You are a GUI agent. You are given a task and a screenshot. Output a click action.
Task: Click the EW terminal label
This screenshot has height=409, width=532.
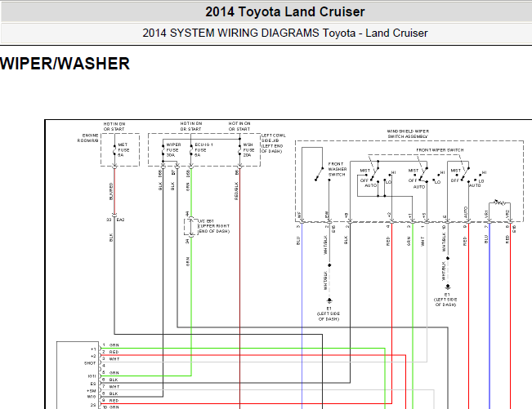click(x=326, y=215)
